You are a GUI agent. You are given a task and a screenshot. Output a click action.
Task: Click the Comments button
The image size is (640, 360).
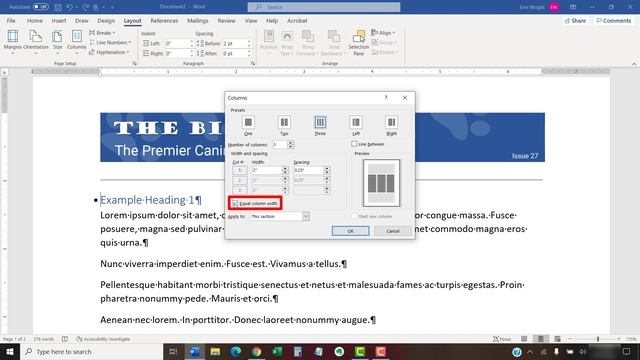614,20
